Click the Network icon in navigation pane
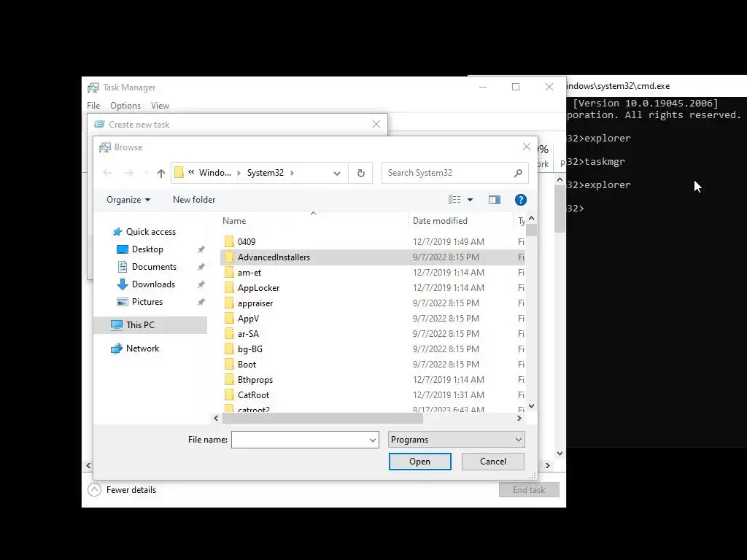The image size is (747, 560). pyautogui.click(x=116, y=349)
